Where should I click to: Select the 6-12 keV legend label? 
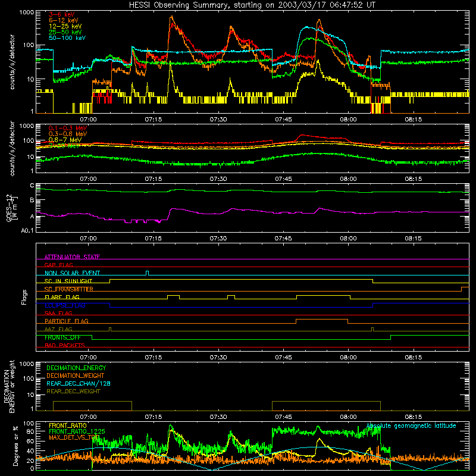(64, 20)
